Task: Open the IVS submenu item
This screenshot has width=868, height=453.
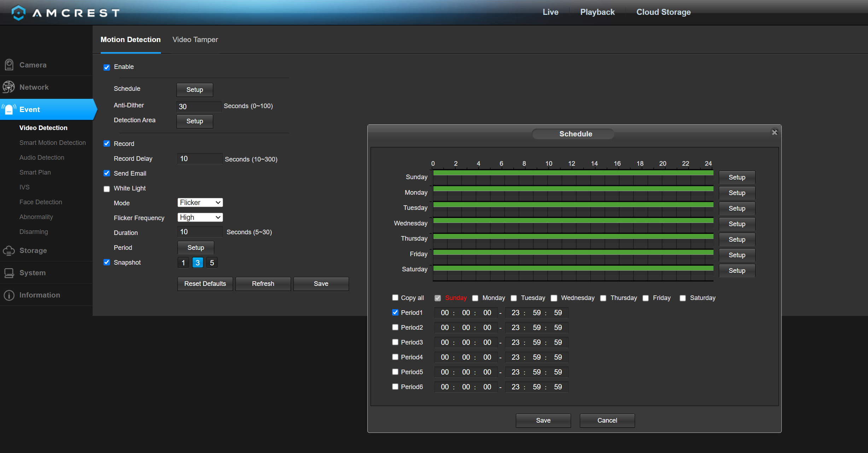Action: coord(24,187)
